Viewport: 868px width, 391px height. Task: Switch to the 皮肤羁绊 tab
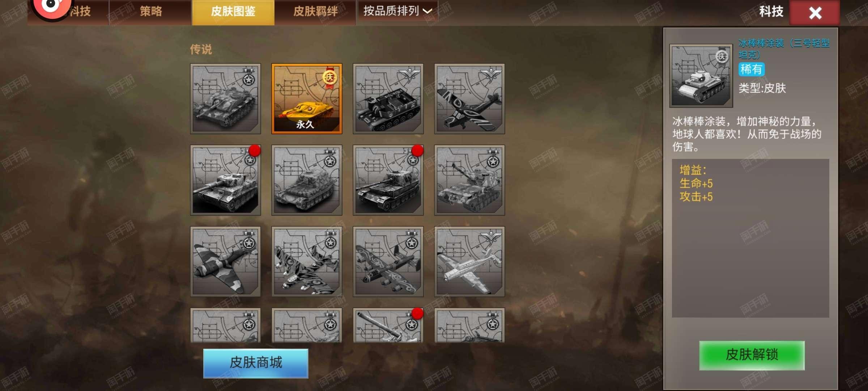point(315,12)
